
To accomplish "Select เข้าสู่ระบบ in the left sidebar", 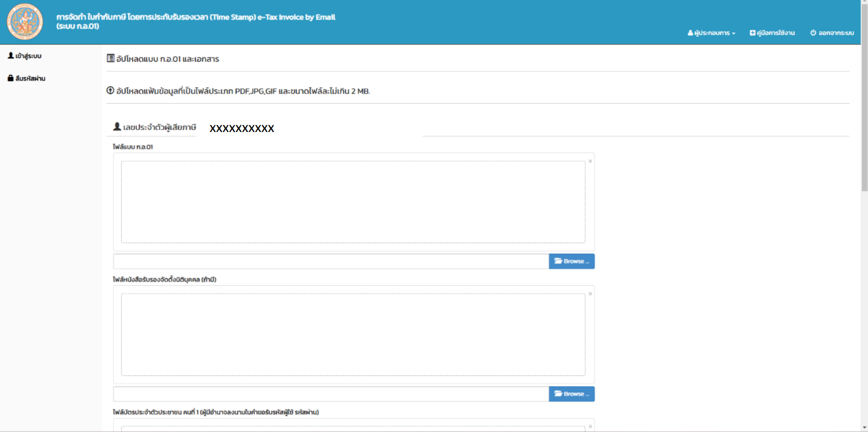I will tap(28, 56).
